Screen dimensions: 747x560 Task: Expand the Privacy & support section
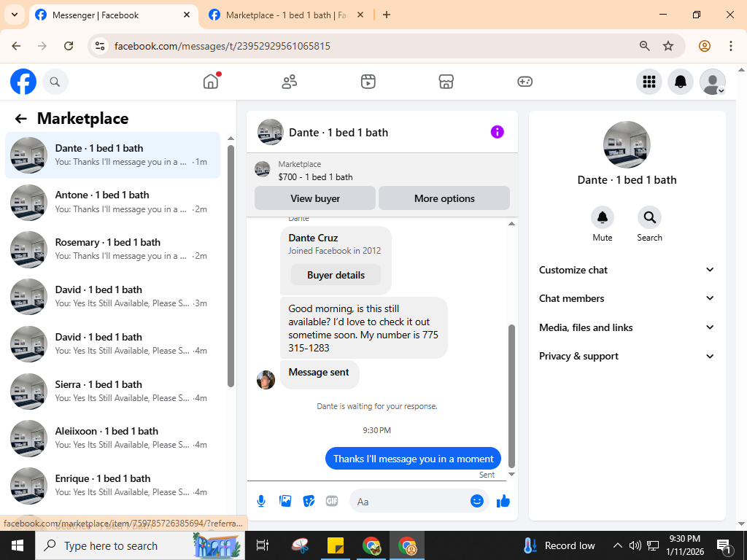pyautogui.click(x=627, y=356)
